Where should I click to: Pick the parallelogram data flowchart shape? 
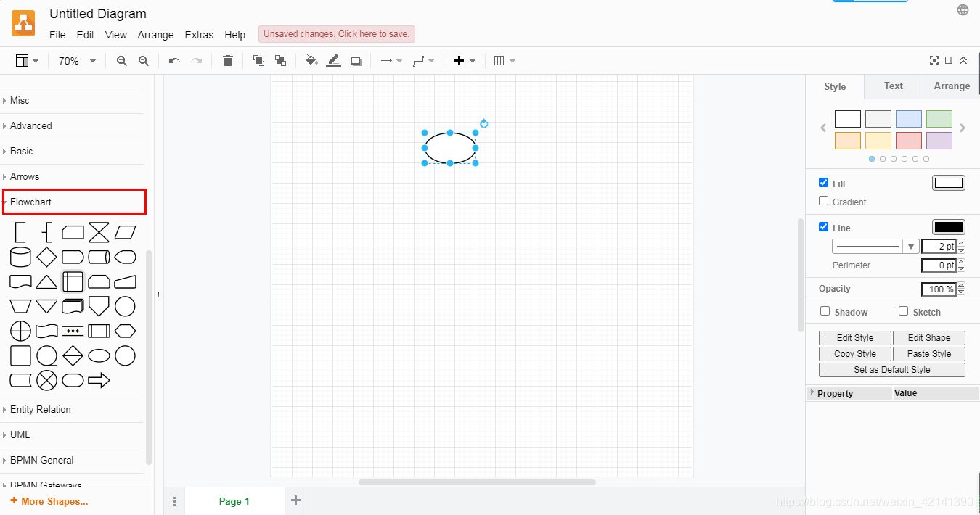(125, 232)
